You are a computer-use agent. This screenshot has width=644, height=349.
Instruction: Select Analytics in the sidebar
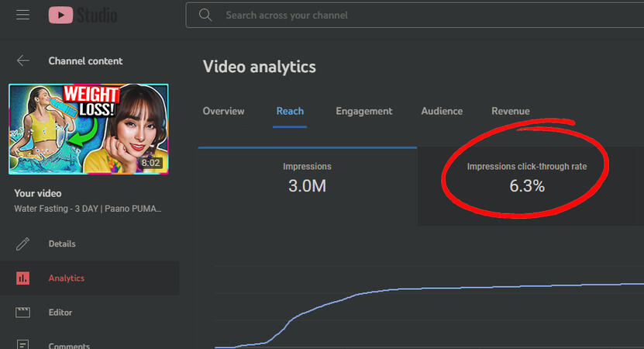[x=90, y=278]
